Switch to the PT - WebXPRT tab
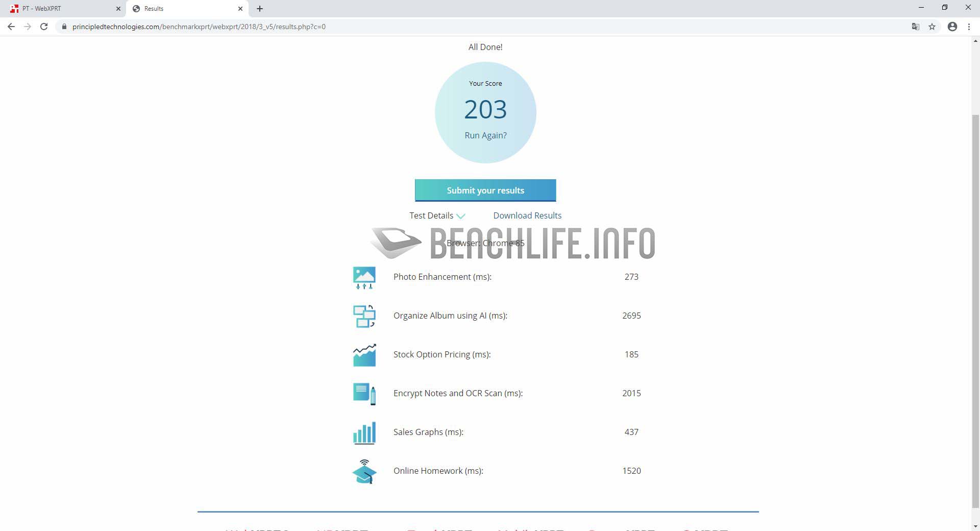The width and height of the screenshot is (980, 531). 61,9
